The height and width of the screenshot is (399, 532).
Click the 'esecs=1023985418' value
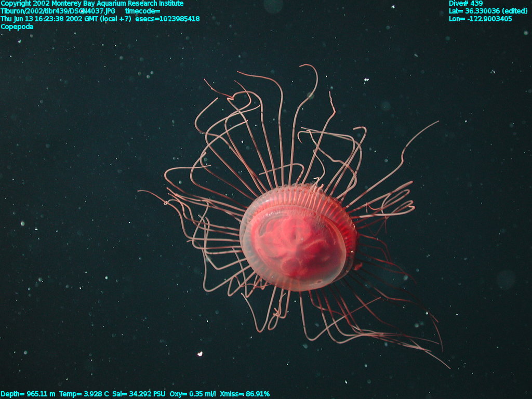pyautogui.click(x=167, y=19)
